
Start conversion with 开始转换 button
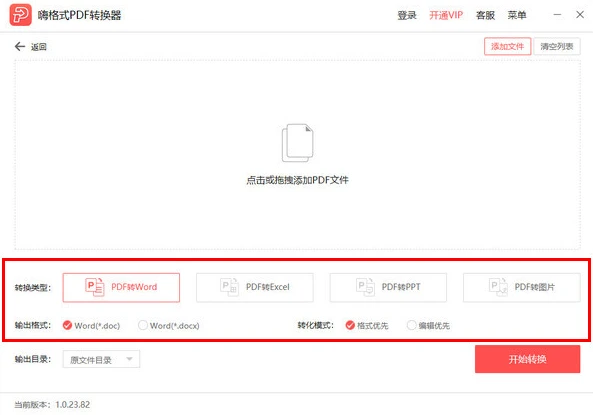tap(528, 359)
